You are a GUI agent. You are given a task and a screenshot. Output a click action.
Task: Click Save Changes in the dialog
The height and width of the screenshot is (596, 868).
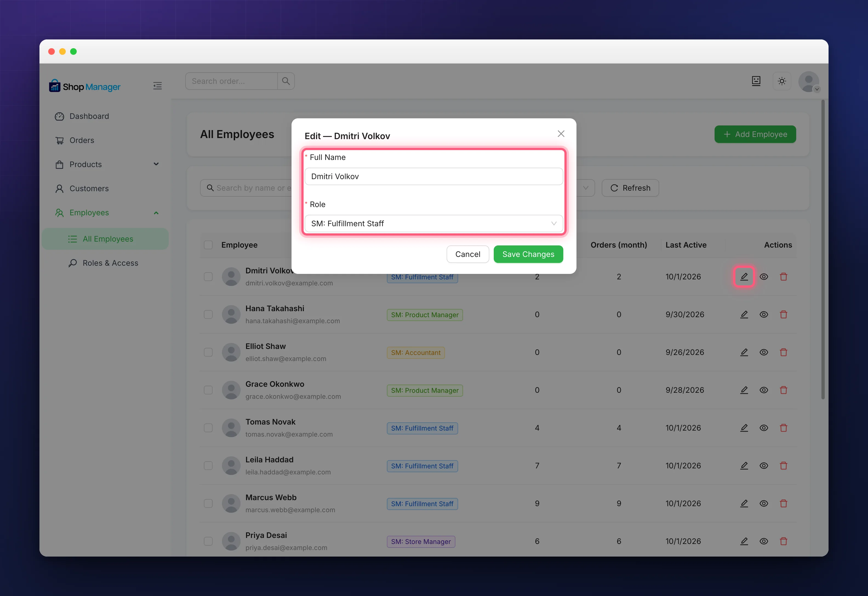point(528,254)
